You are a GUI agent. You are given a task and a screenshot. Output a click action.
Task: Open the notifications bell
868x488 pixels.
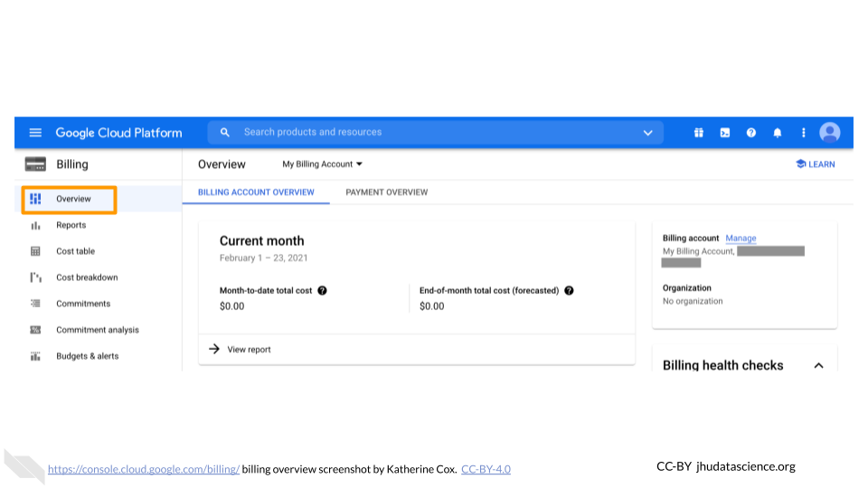778,133
